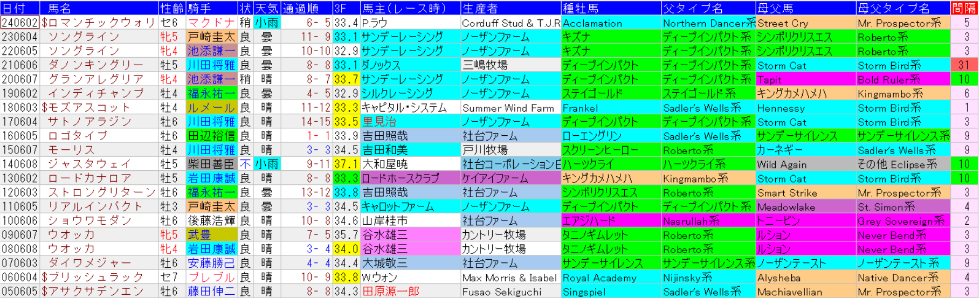Image resolution: width=980 pixels, height=298 pixels.
Task: Select the 母父タイプ名 column header
Action: click(x=903, y=8)
